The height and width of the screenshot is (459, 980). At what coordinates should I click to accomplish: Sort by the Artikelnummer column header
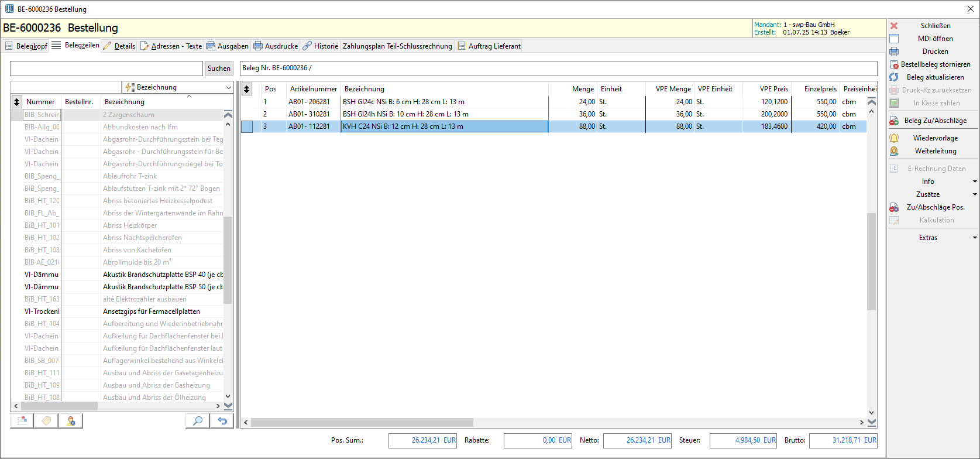coord(314,89)
